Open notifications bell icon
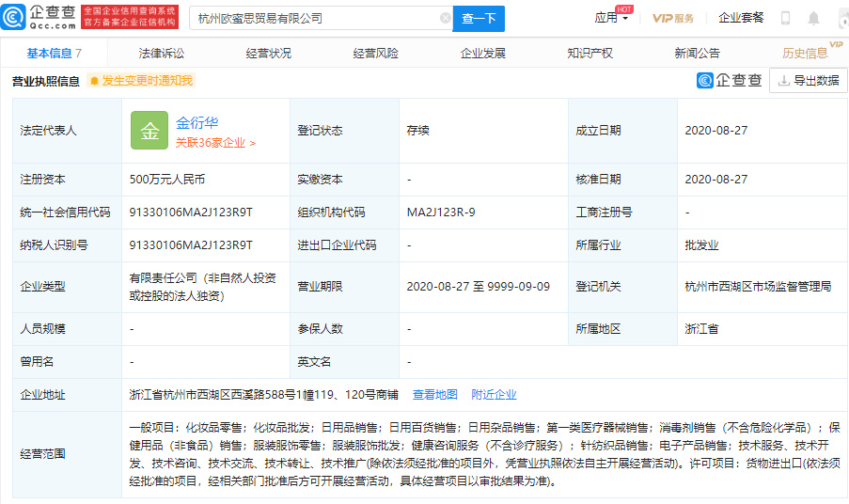 tap(813, 19)
